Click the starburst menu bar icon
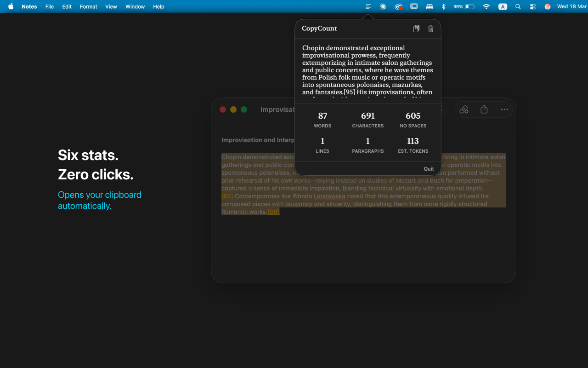Screen dimensions: 588x368 [x=383, y=6]
